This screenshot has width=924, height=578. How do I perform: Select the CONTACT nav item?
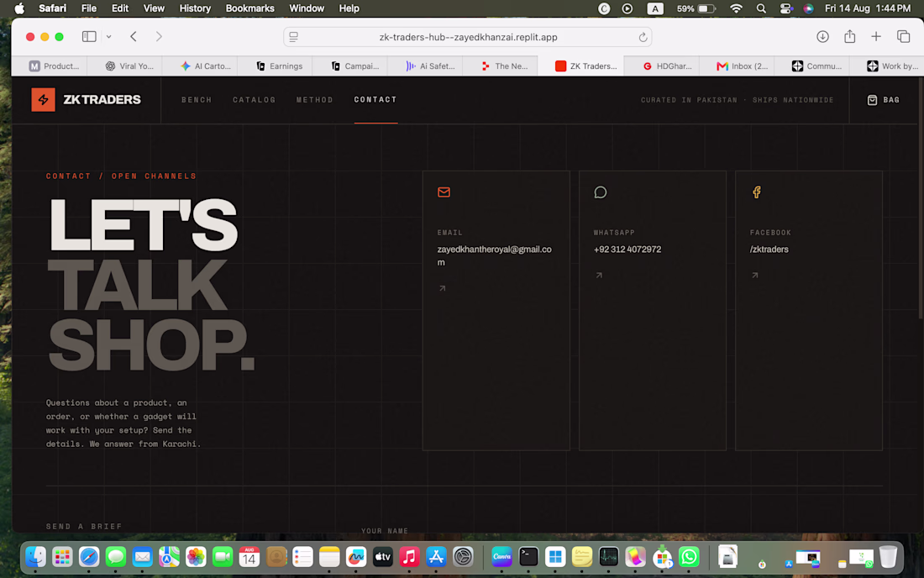tap(375, 100)
